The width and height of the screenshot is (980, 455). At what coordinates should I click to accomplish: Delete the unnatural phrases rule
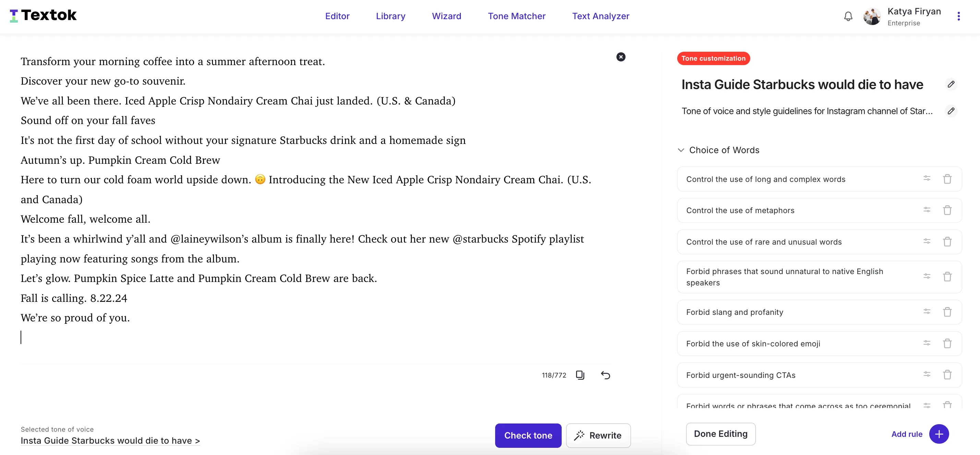pos(947,277)
